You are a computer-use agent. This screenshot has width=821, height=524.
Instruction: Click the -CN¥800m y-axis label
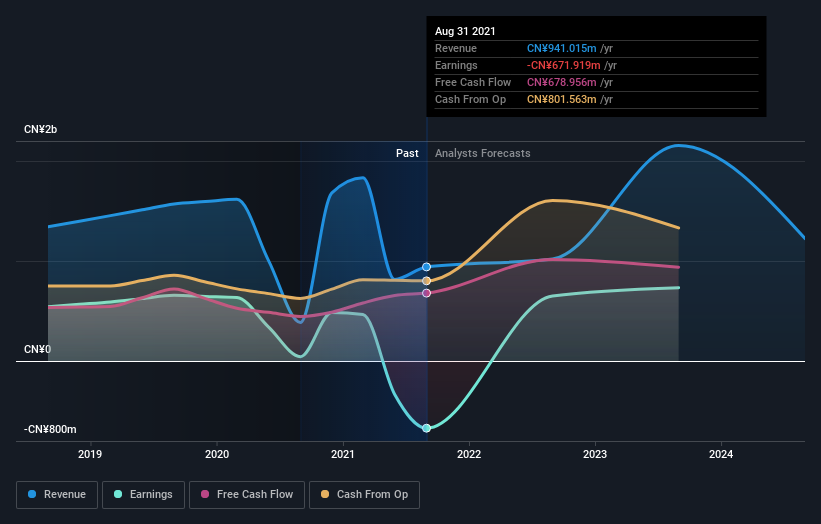tap(50, 429)
